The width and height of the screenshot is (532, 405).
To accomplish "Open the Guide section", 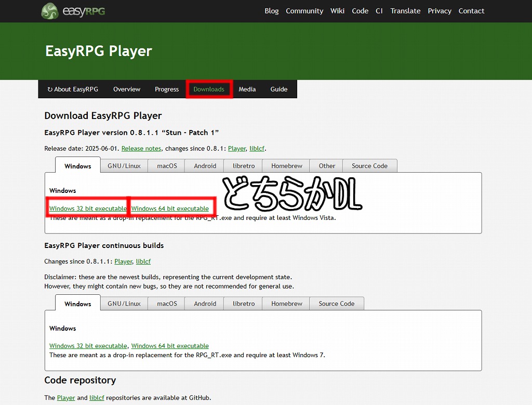I will point(279,89).
